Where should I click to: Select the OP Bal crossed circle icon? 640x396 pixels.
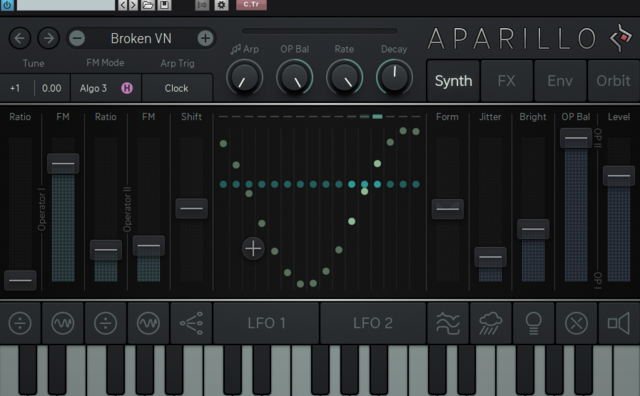point(576,323)
